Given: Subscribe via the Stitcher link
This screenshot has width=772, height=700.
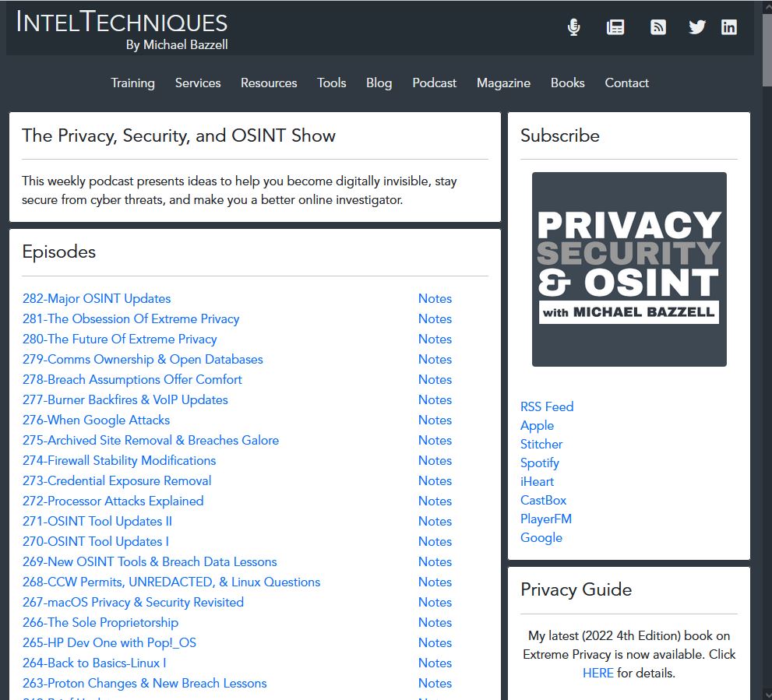Looking at the screenshot, I should pyautogui.click(x=541, y=444).
